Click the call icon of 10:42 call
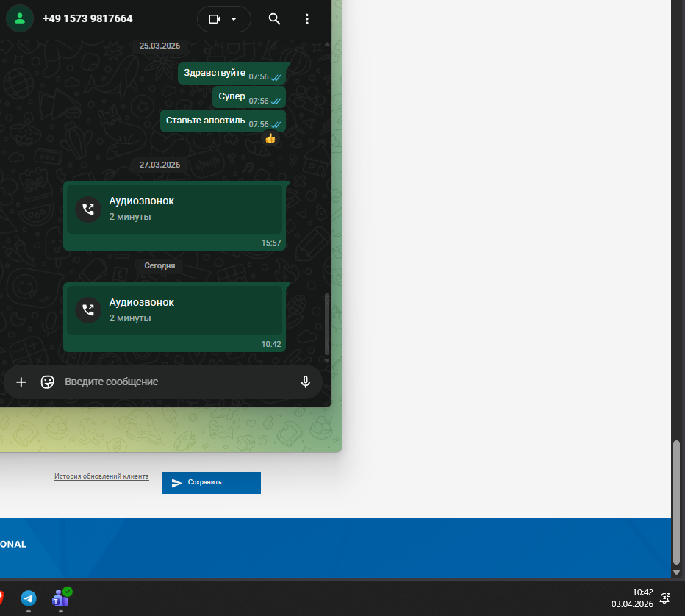The height and width of the screenshot is (616, 685). (88, 310)
